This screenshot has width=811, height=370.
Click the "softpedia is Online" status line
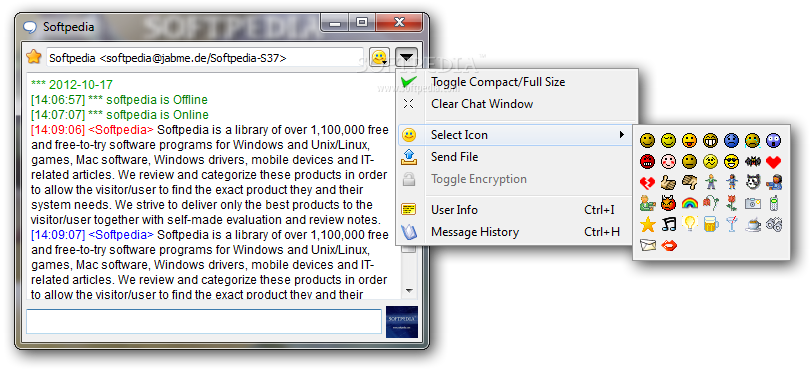coord(120,114)
